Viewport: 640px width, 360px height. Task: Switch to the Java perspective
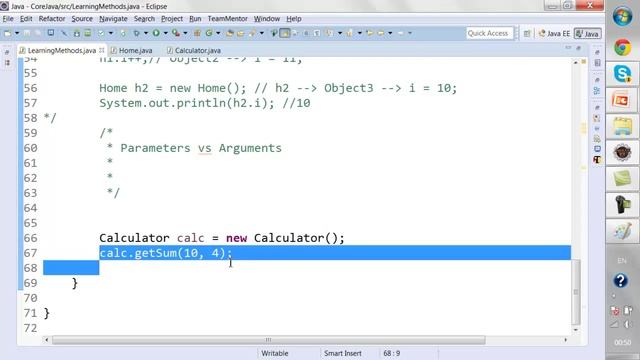pos(587,33)
